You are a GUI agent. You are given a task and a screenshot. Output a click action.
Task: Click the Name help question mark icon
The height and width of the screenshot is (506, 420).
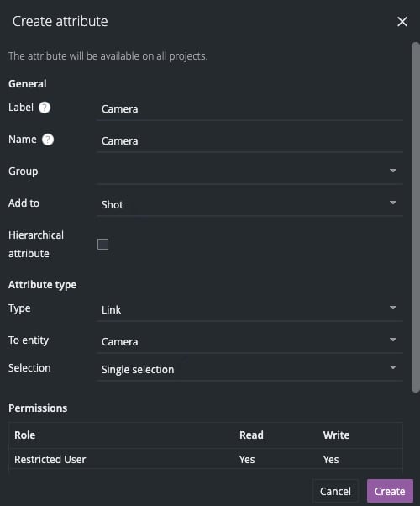point(48,140)
